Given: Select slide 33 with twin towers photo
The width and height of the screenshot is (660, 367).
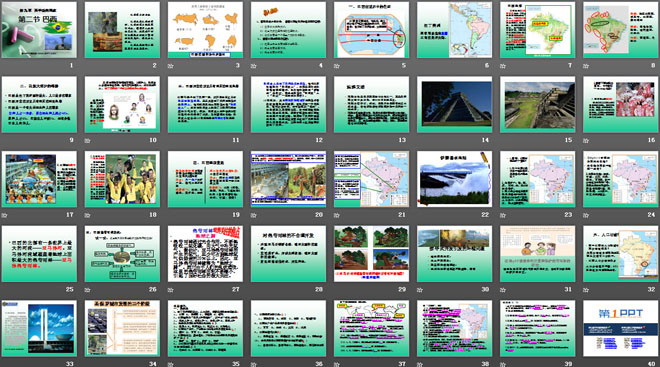Looking at the screenshot, I should pyautogui.click(x=39, y=328).
